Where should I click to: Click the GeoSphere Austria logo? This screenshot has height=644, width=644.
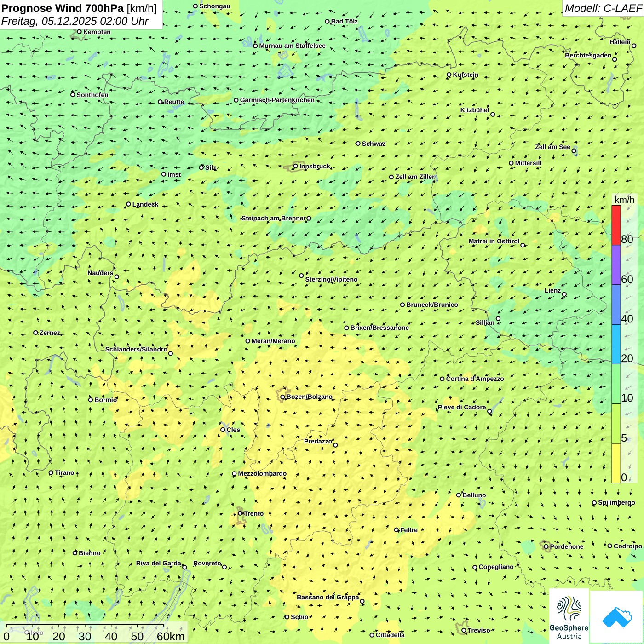[x=569, y=616]
